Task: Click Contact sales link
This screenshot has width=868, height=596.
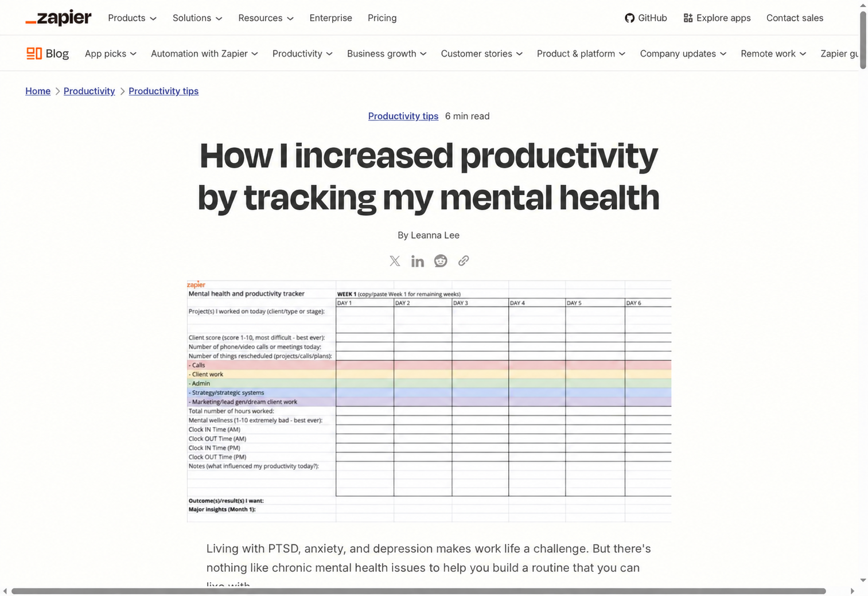Action: click(x=795, y=18)
